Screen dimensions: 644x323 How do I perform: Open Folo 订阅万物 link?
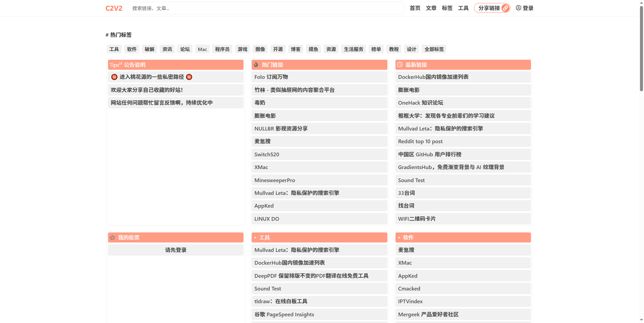(271, 77)
